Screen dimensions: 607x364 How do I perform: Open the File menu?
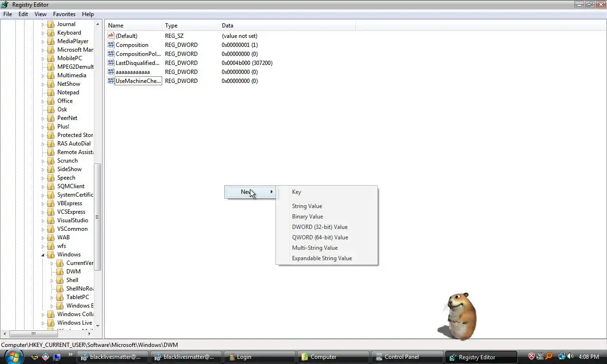coord(8,14)
